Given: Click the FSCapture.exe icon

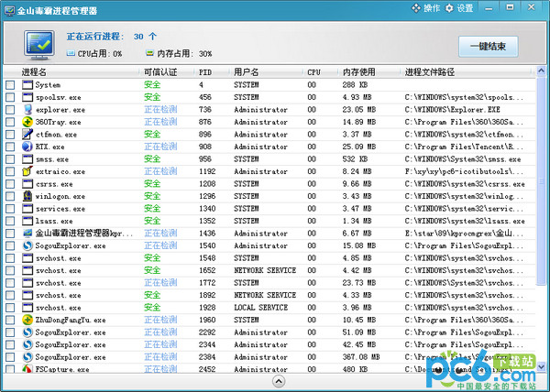Looking at the screenshot, I should [x=27, y=369].
